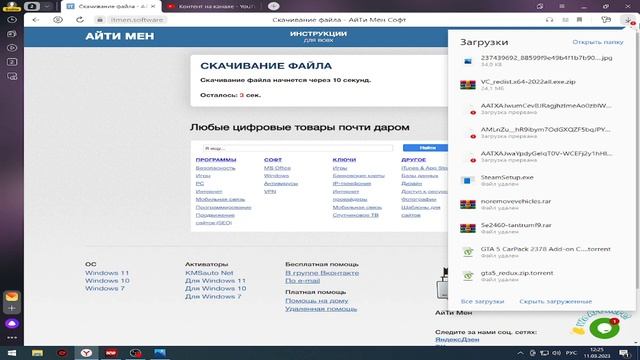Open the ЯндексДзен social link
Viewport: 640px width, 360px height.
(x=457, y=340)
